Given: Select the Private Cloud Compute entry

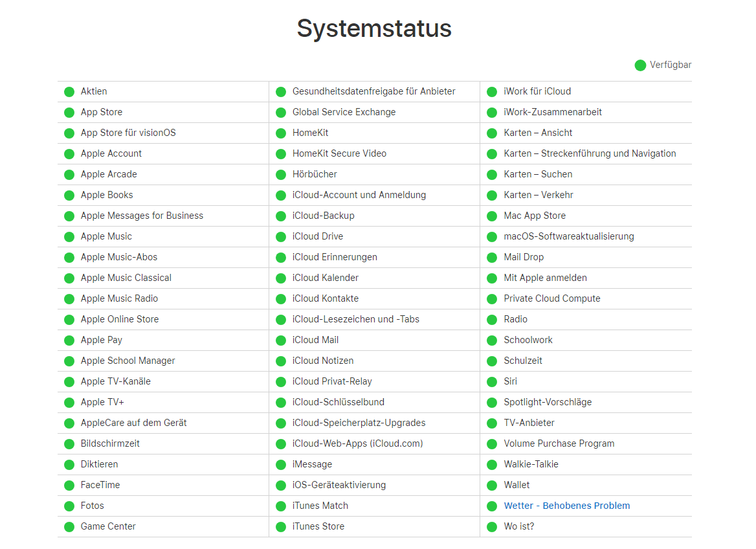Looking at the screenshot, I should click(x=552, y=298).
